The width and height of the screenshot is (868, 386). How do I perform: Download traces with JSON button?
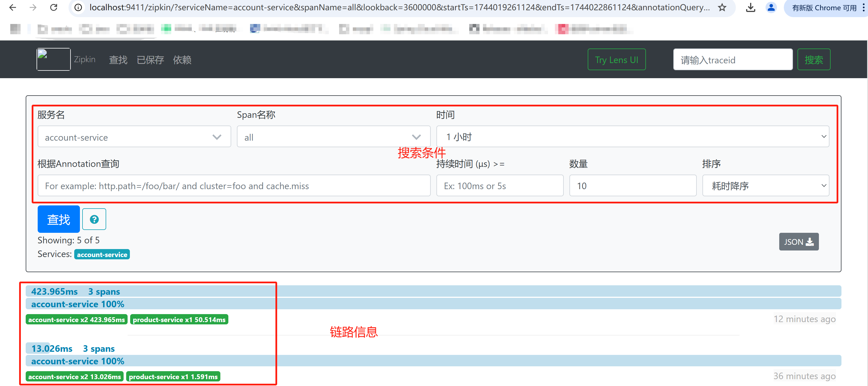pyautogui.click(x=798, y=242)
